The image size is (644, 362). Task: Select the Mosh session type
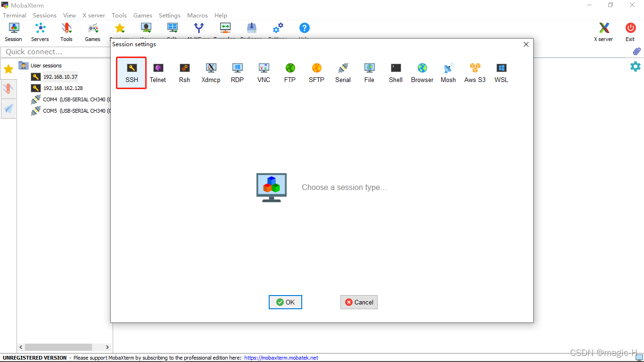[448, 73]
